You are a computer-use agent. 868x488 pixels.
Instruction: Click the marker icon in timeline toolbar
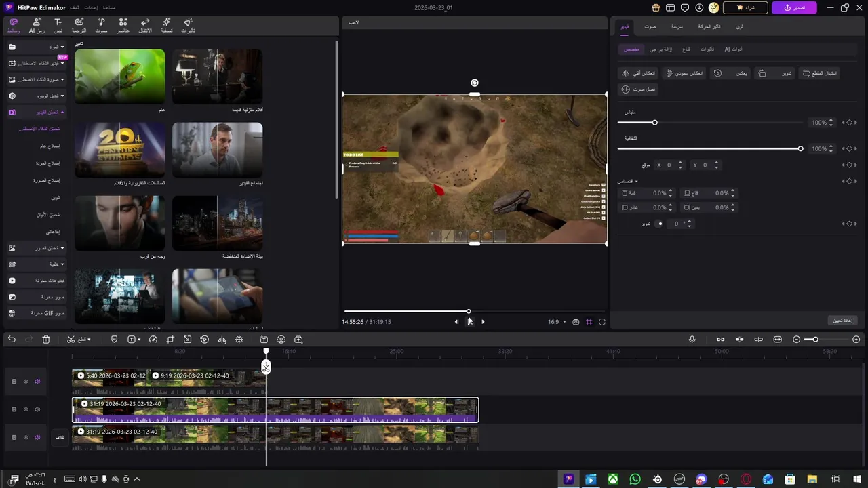pos(114,340)
